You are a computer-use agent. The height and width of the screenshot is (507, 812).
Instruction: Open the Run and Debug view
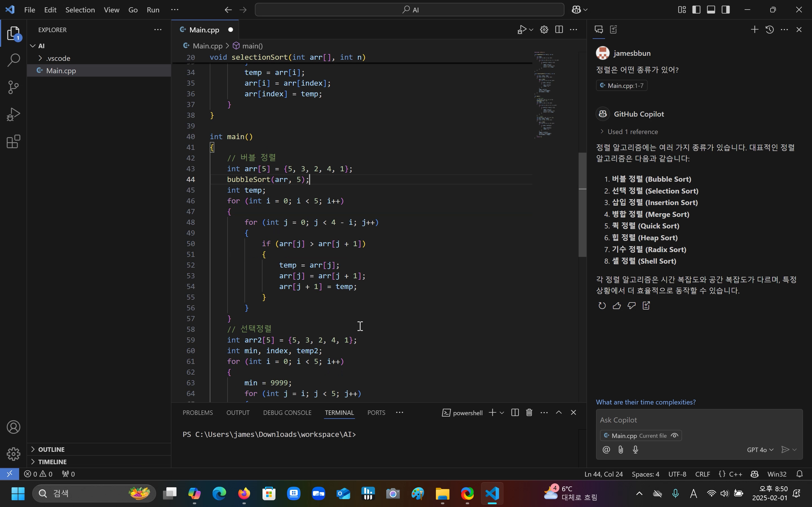14,114
